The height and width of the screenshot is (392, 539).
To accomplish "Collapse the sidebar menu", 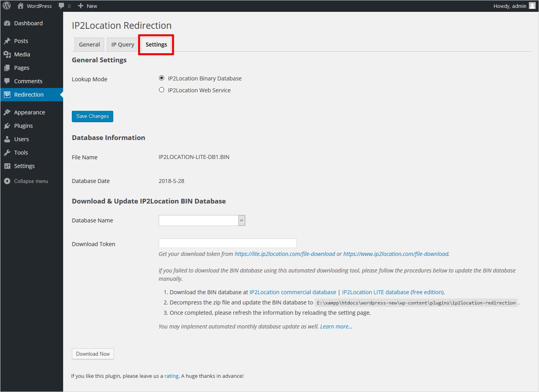I will point(26,181).
